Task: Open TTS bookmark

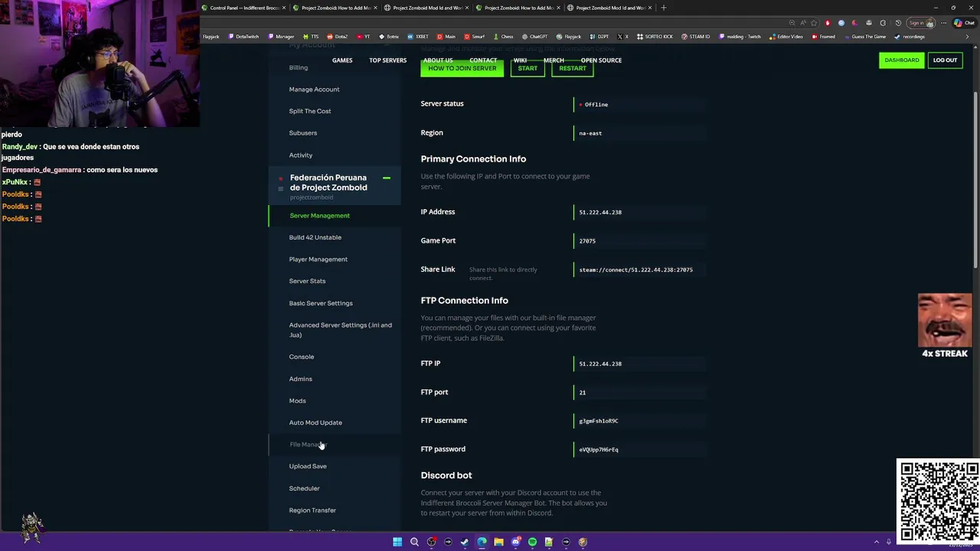Action: pyautogui.click(x=311, y=37)
